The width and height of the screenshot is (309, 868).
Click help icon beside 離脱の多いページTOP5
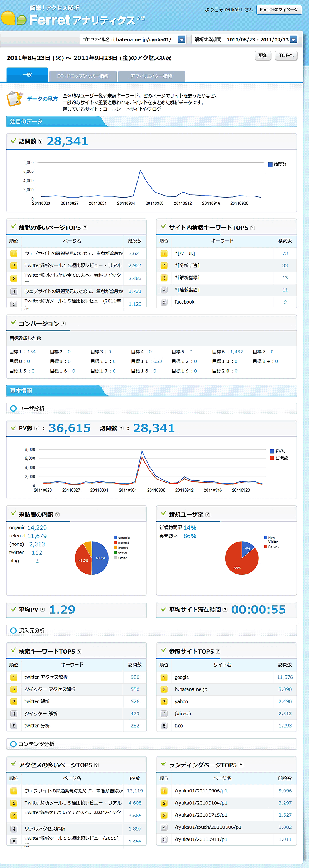[85, 228]
